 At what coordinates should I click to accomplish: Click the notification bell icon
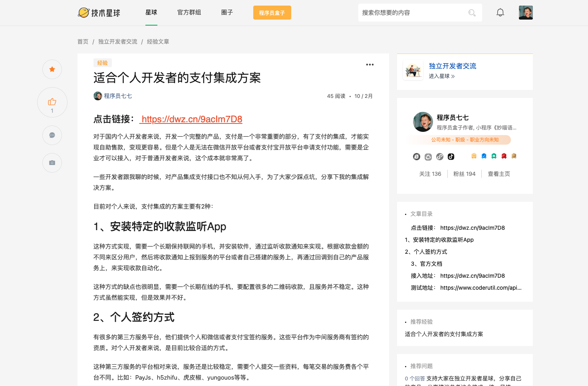click(500, 13)
